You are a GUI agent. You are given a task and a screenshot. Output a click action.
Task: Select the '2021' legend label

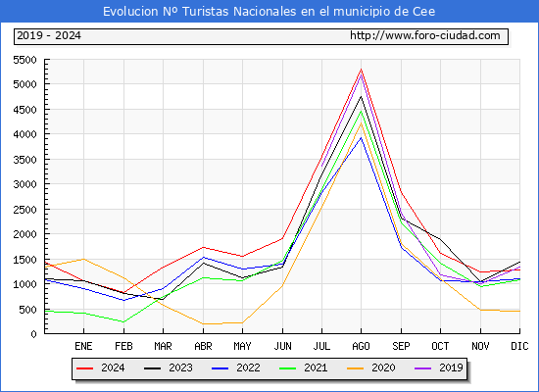click(316, 367)
